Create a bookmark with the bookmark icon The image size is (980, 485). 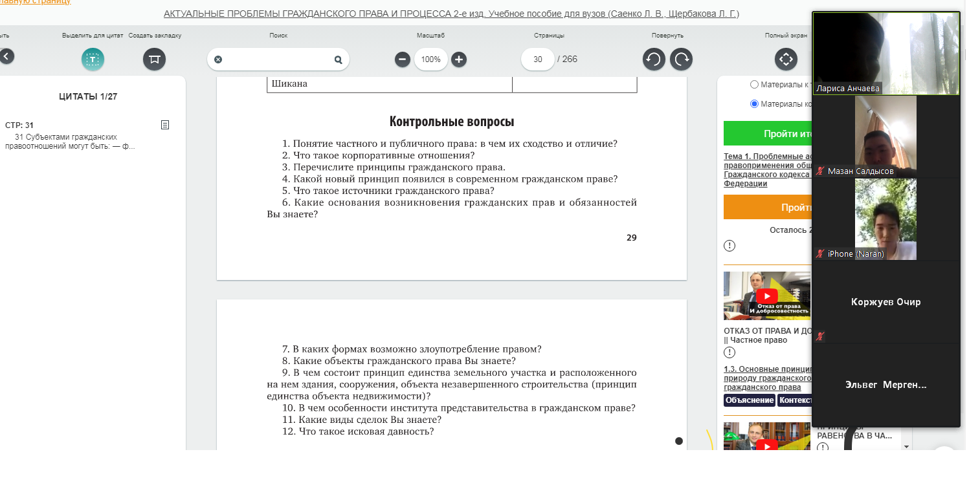point(154,59)
